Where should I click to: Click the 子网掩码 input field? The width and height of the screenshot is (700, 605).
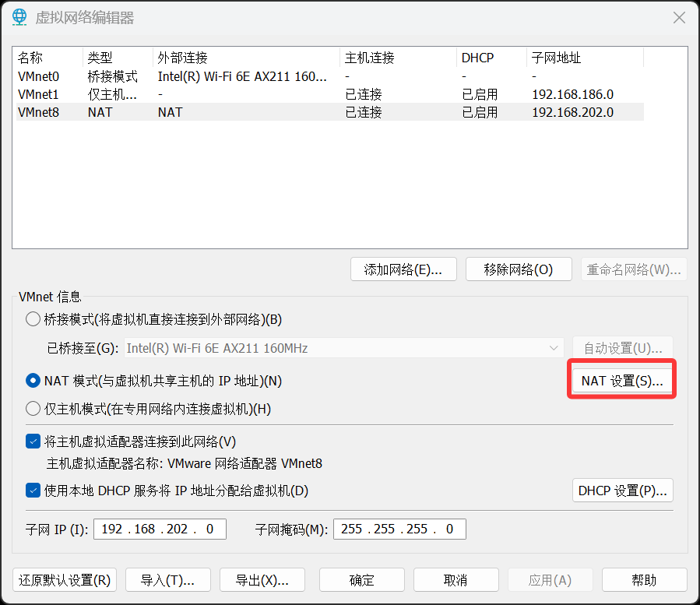(399, 529)
